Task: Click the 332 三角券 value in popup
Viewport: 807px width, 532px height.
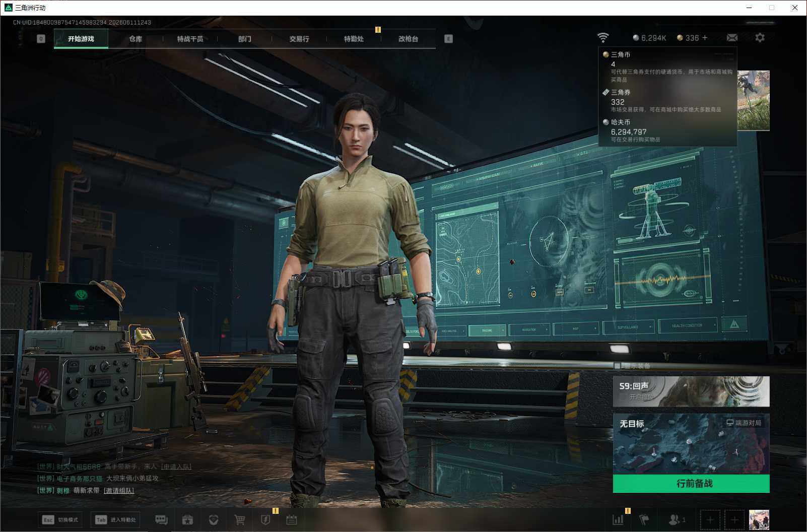Action: 618,102
